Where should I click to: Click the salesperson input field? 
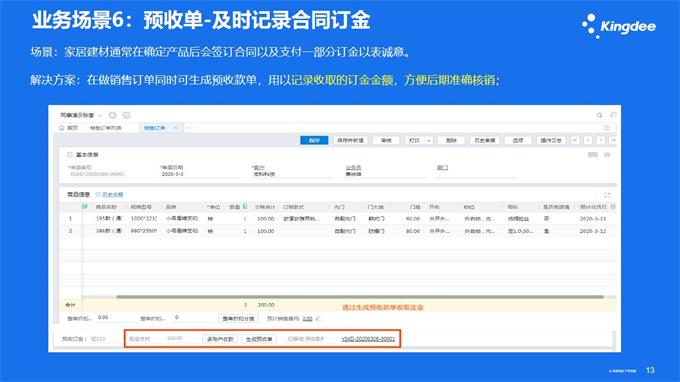[x=386, y=174]
